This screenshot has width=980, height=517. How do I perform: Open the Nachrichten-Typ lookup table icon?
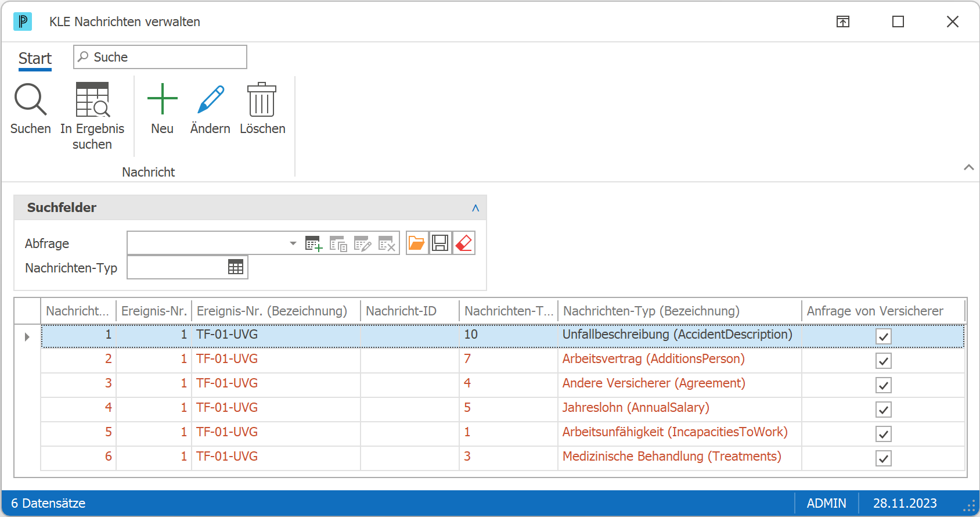[x=236, y=267]
